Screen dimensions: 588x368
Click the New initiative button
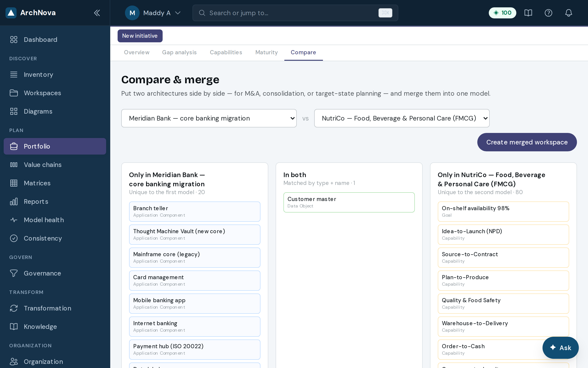pyautogui.click(x=140, y=36)
